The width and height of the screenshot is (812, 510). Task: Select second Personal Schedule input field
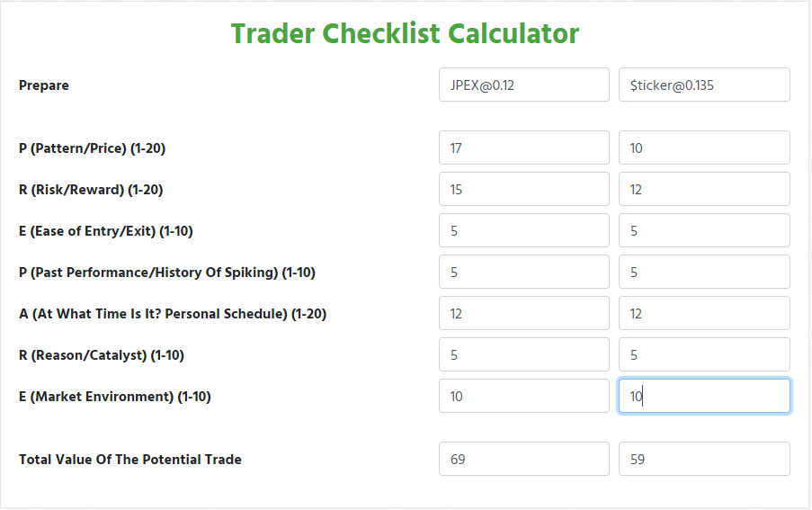704,313
